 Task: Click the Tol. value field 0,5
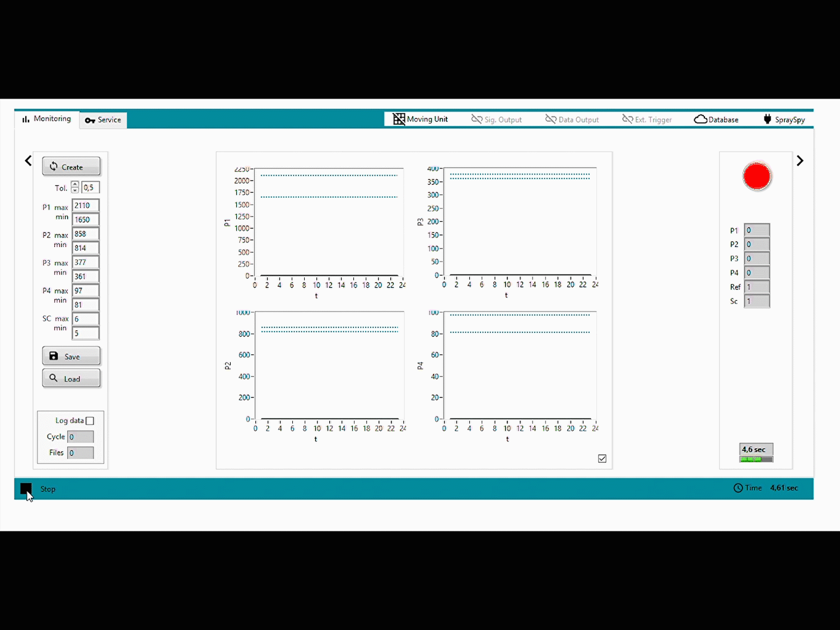pos(90,188)
